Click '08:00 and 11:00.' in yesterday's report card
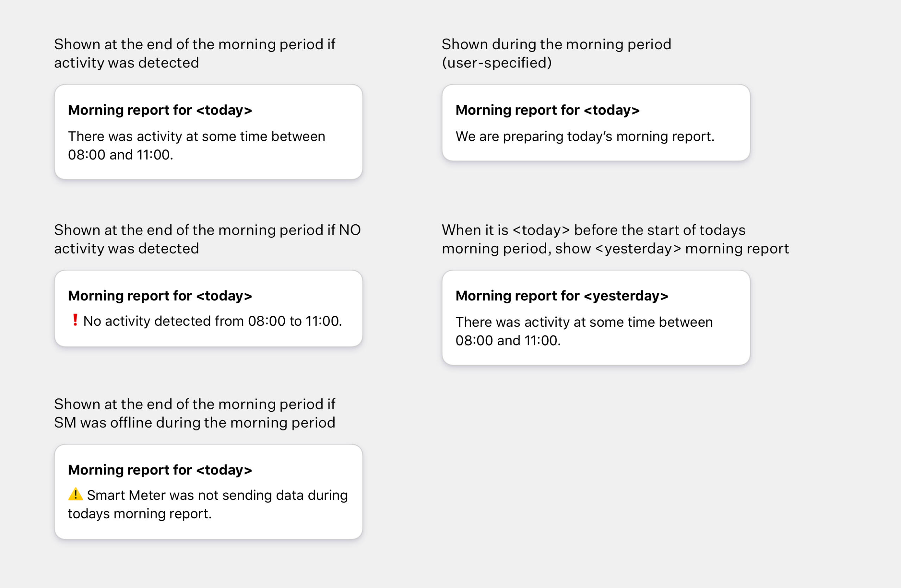The image size is (901, 588). [x=508, y=340]
